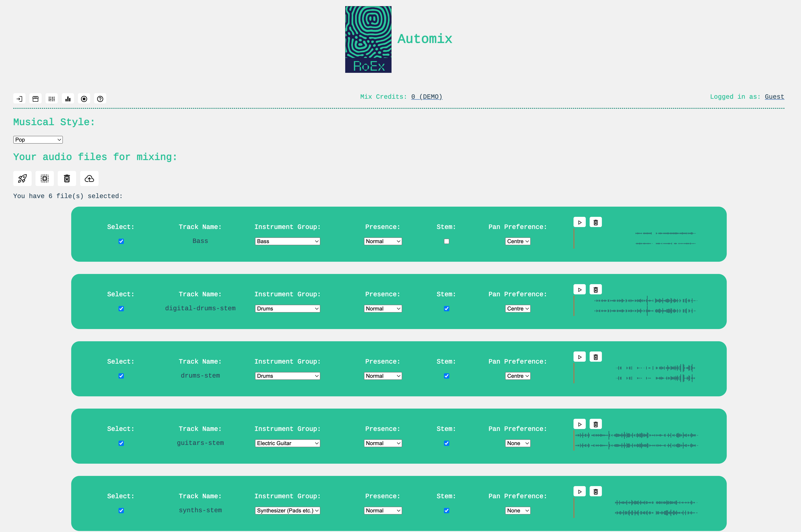Click the bar chart analysis icon
801x532 pixels.
pos(68,99)
